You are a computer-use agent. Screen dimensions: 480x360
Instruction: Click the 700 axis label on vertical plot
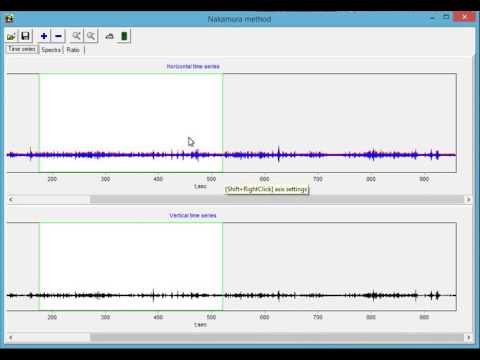(x=318, y=317)
